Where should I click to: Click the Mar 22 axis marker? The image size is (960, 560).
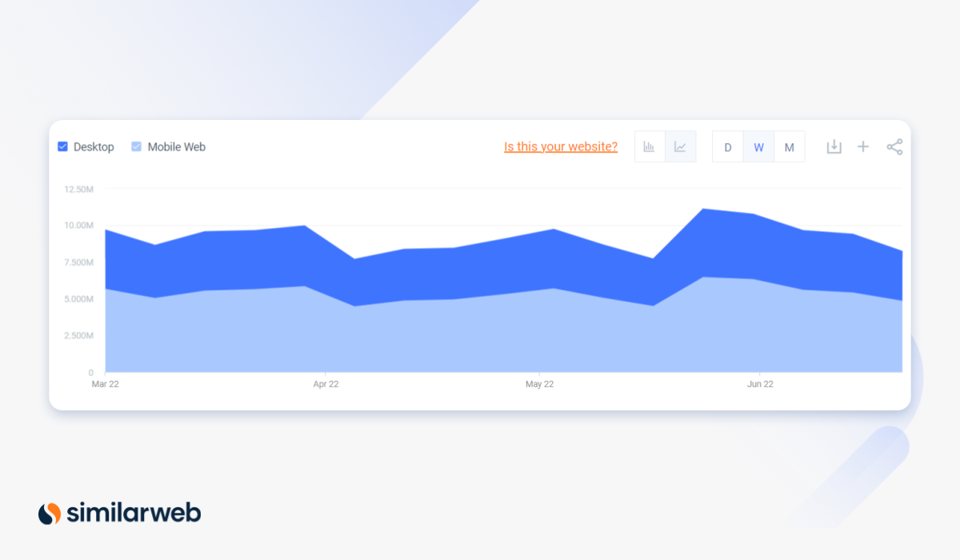point(105,385)
